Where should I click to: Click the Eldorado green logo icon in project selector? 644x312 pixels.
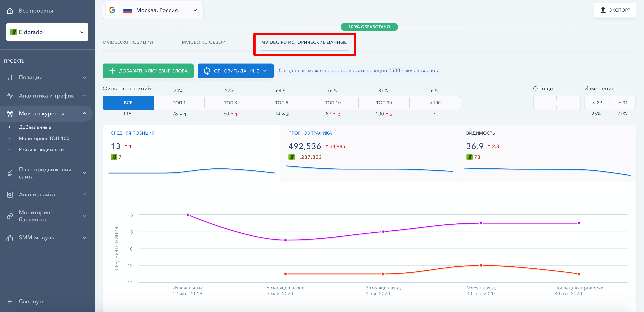coord(13,32)
